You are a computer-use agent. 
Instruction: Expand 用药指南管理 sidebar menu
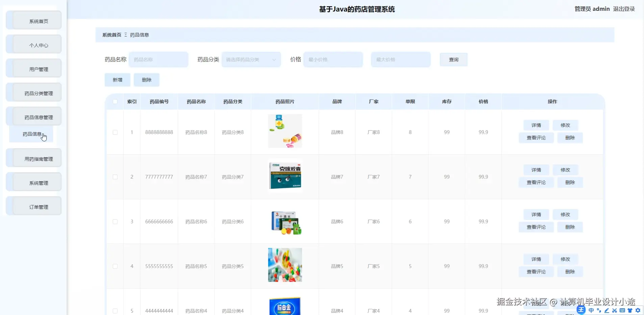(x=34, y=158)
